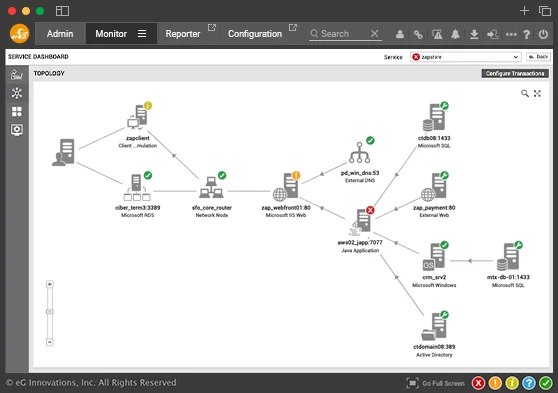This screenshot has height=393, width=558.
Task: Click the user profile icon
Action: coord(400,34)
